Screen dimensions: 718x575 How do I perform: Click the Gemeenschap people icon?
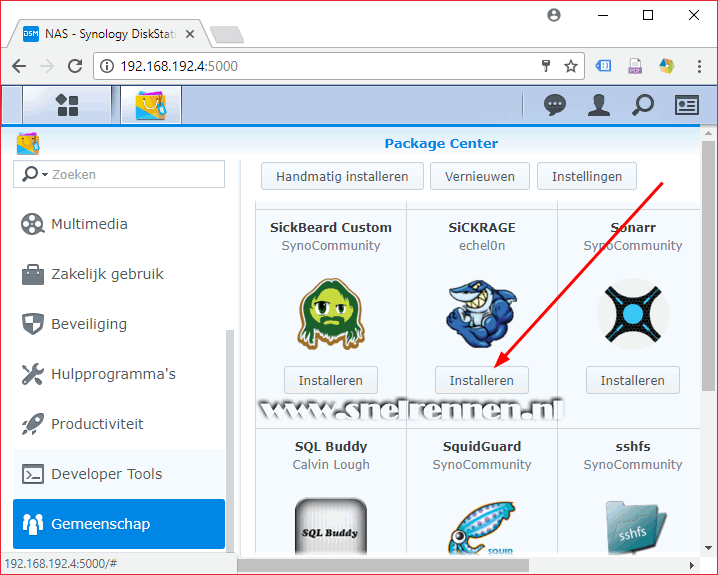(33, 524)
